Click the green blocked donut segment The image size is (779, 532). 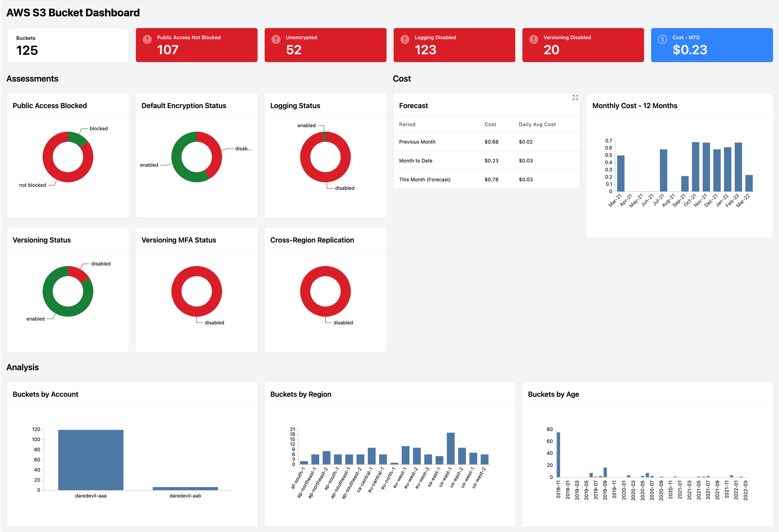pos(77,138)
